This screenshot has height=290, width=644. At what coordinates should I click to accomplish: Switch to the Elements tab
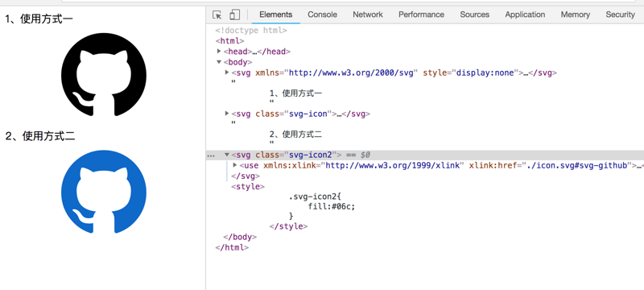point(275,14)
